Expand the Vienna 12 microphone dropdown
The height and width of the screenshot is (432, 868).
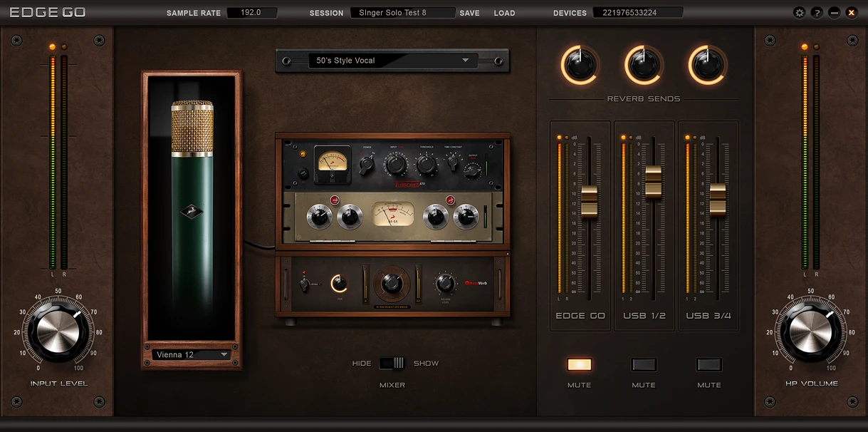pos(191,354)
